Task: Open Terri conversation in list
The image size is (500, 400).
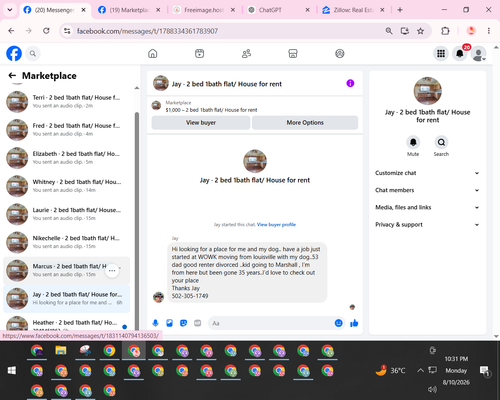Action: [67, 102]
